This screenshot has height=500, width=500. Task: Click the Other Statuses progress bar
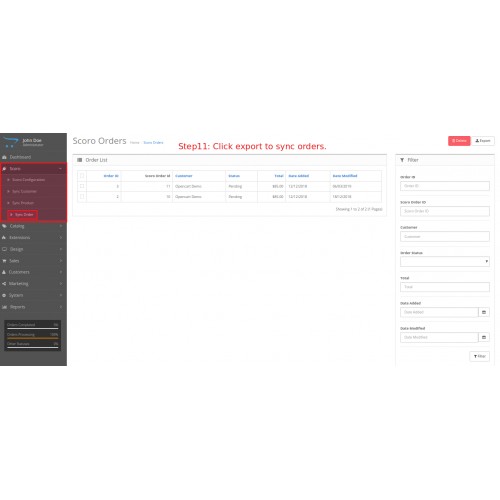point(33,347)
